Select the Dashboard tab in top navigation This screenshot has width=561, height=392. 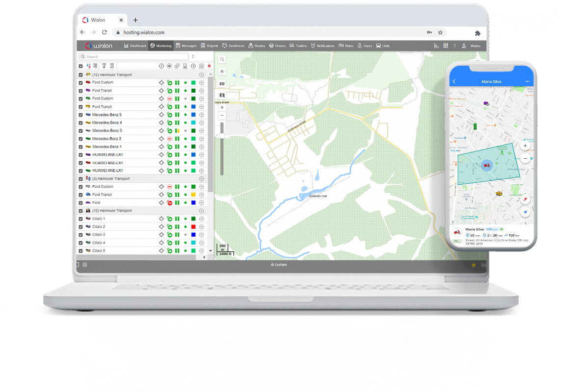tap(135, 46)
